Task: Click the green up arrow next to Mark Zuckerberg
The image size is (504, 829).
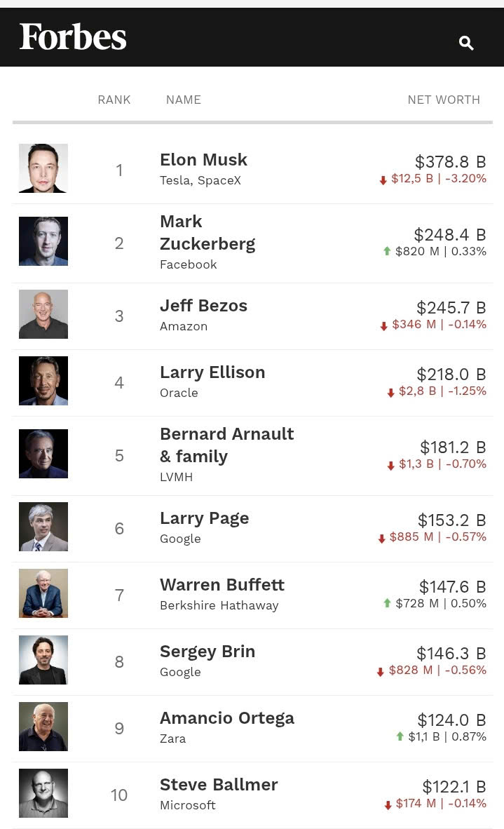Action: [388, 251]
